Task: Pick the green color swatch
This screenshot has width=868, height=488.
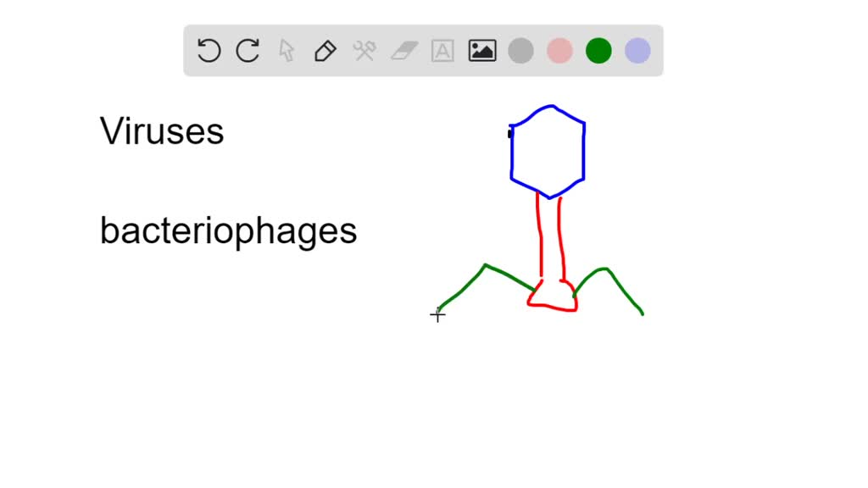Action: [x=598, y=51]
